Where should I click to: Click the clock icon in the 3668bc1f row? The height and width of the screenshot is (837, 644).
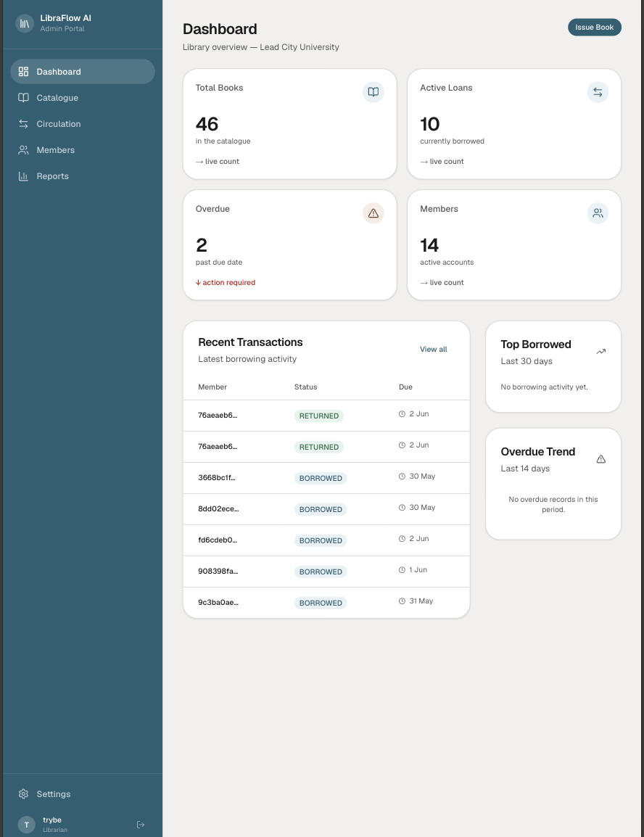point(402,476)
